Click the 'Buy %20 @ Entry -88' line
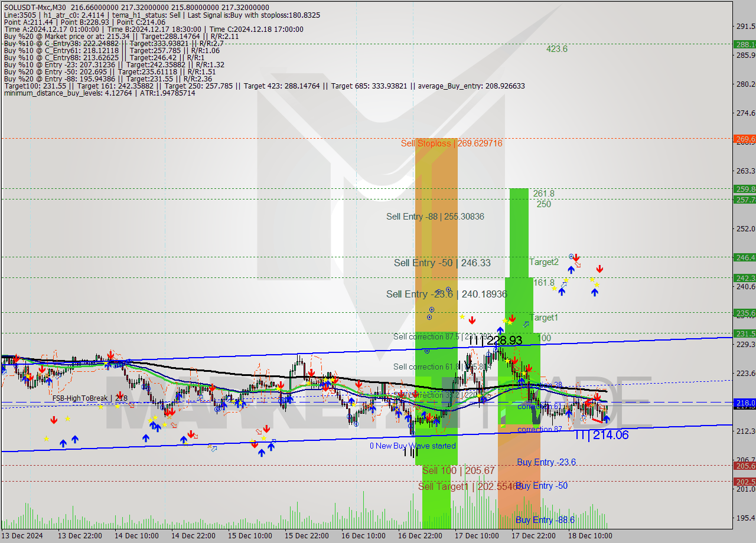756x543 pixels. click(107, 78)
